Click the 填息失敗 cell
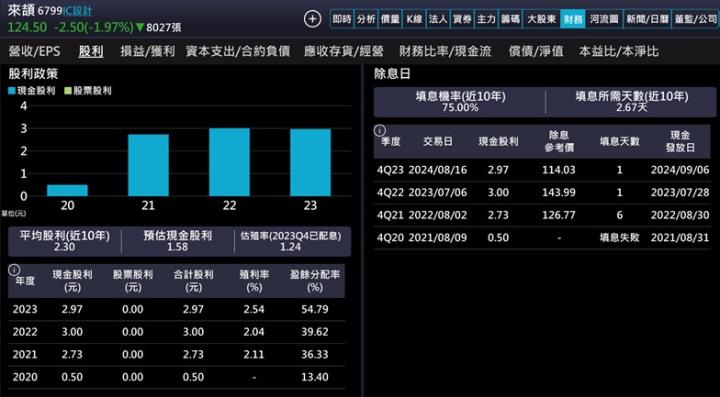This screenshot has width=720, height=397. coord(619,238)
